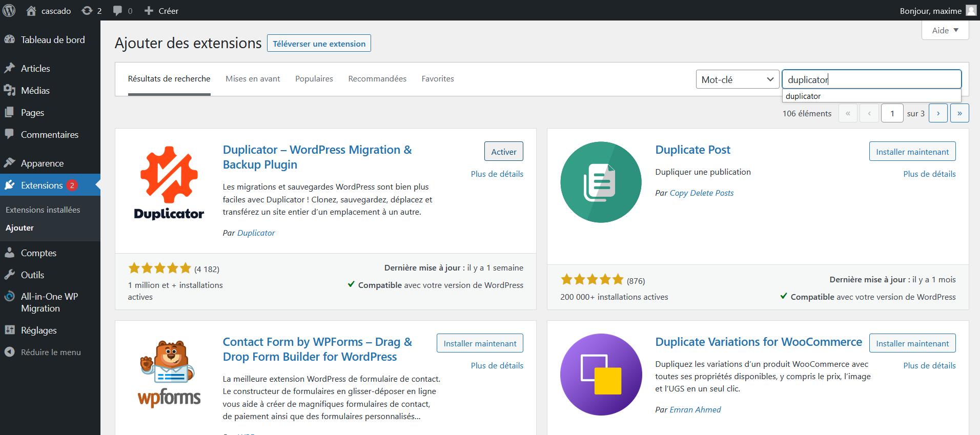Switch to Résultats de recherche tab
The image size is (980, 435).
pos(169,79)
